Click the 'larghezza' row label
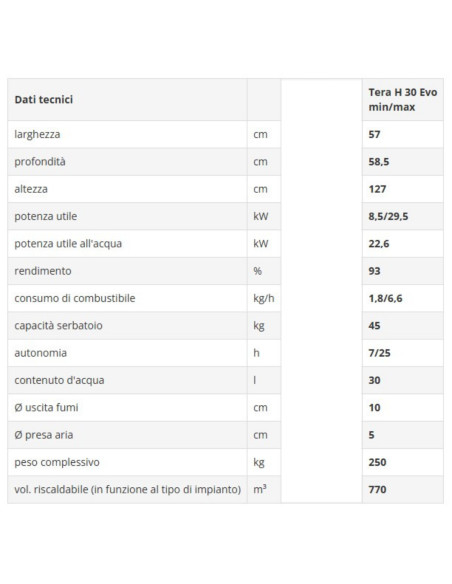452x584 pixels. tap(37, 134)
